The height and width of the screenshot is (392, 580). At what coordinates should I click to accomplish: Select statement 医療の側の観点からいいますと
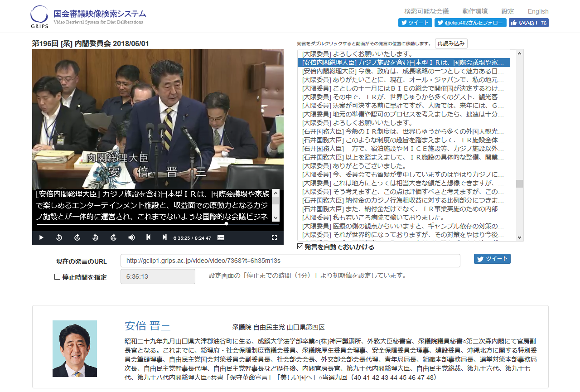[404, 226]
